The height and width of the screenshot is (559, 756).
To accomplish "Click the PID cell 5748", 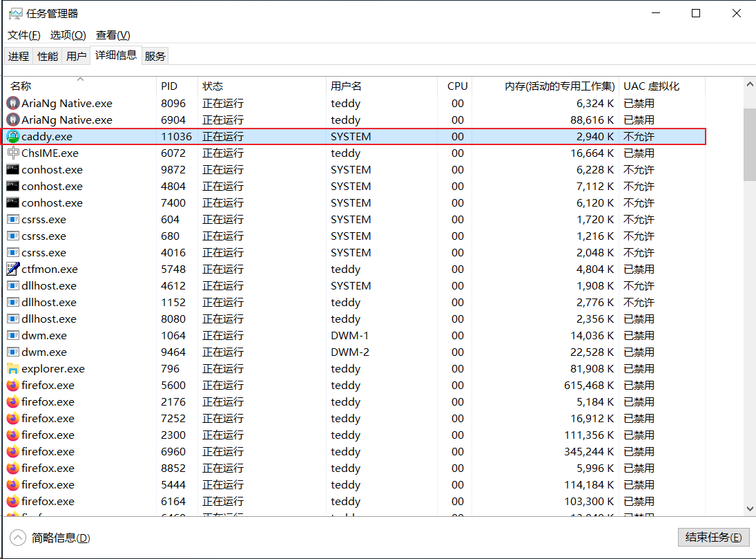I will tap(173, 269).
